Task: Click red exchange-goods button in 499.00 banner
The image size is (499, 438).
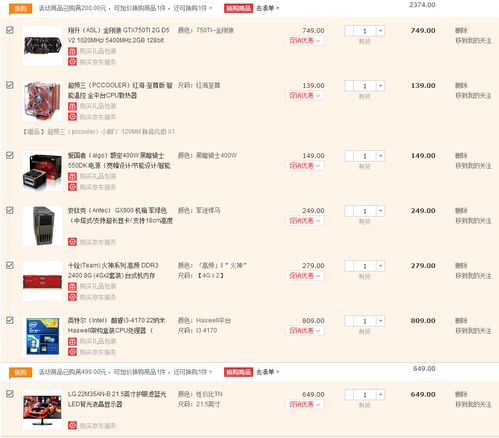Action: (238, 372)
